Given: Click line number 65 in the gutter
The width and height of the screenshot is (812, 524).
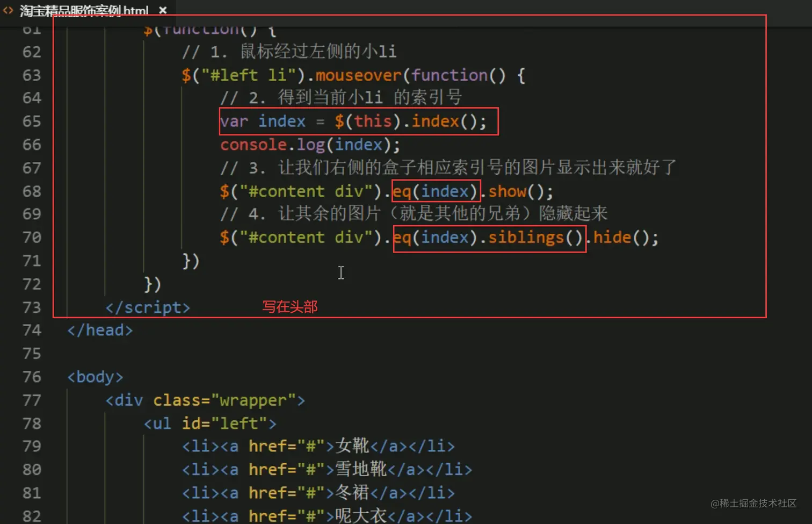Looking at the screenshot, I should [x=32, y=121].
